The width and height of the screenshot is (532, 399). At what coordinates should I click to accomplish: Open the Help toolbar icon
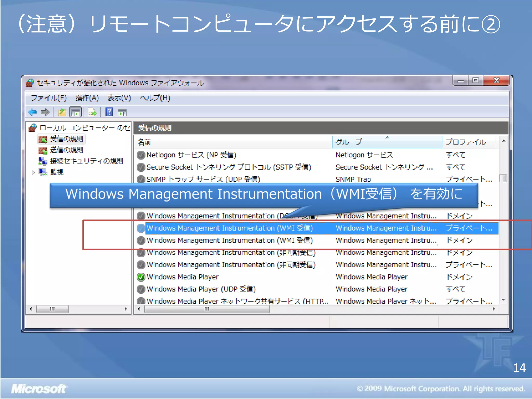point(109,112)
